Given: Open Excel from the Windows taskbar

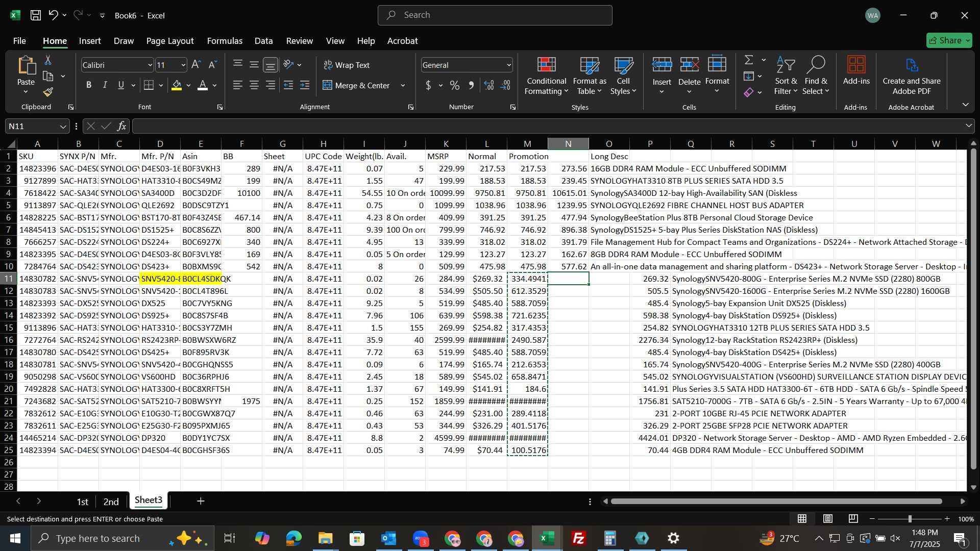Looking at the screenshot, I should [x=547, y=538].
